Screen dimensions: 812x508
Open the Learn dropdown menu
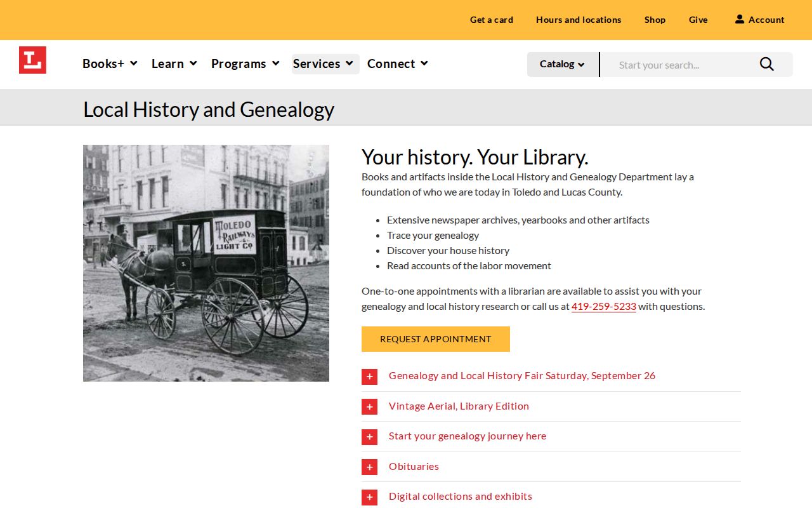(x=174, y=63)
